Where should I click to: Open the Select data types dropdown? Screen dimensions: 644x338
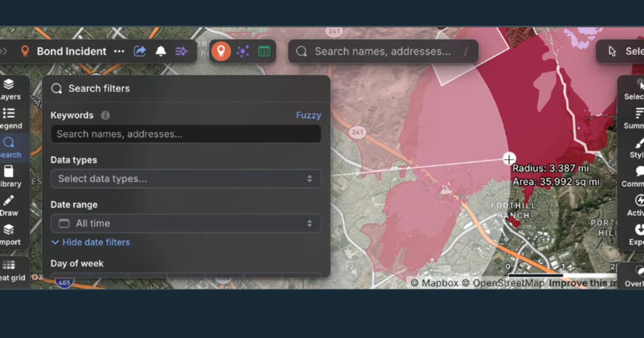(x=186, y=179)
